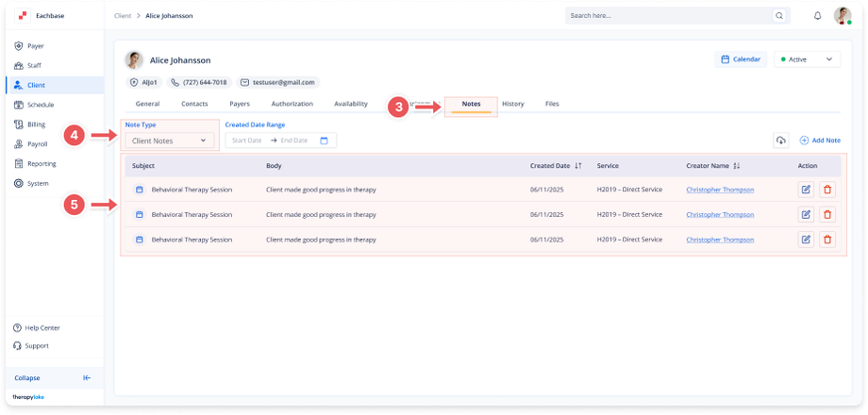Switch to the History tab
The height and width of the screenshot is (415, 868).
512,104
